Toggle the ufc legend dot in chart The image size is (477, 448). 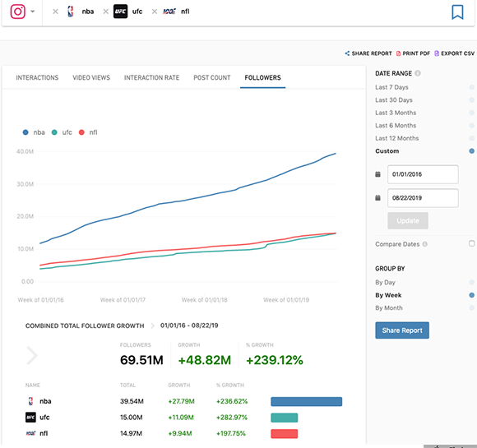[x=54, y=132]
